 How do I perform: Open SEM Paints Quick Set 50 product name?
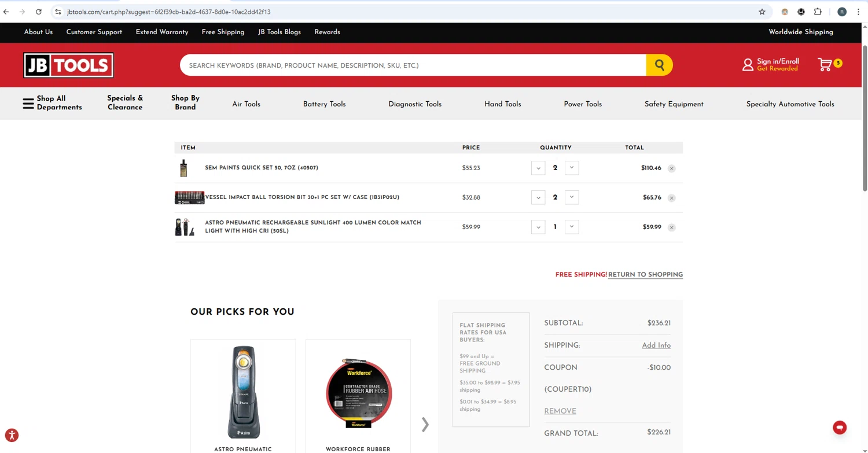click(x=262, y=168)
